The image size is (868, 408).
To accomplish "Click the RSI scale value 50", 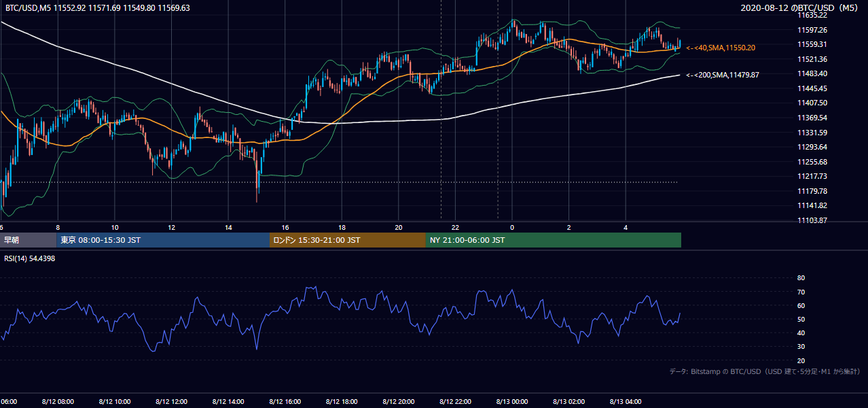I will (x=801, y=319).
